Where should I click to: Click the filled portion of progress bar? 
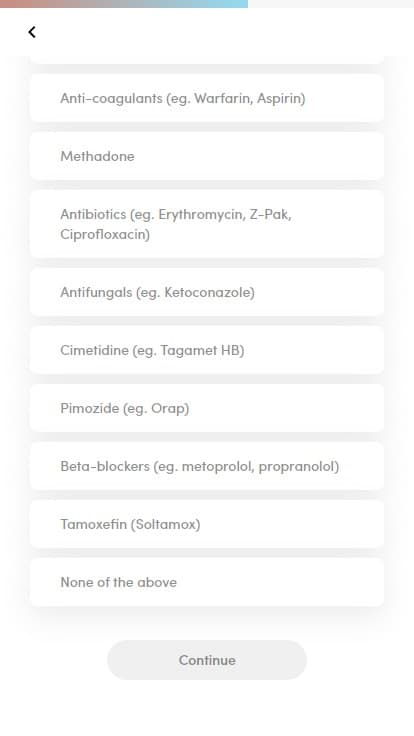pos(124,4)
